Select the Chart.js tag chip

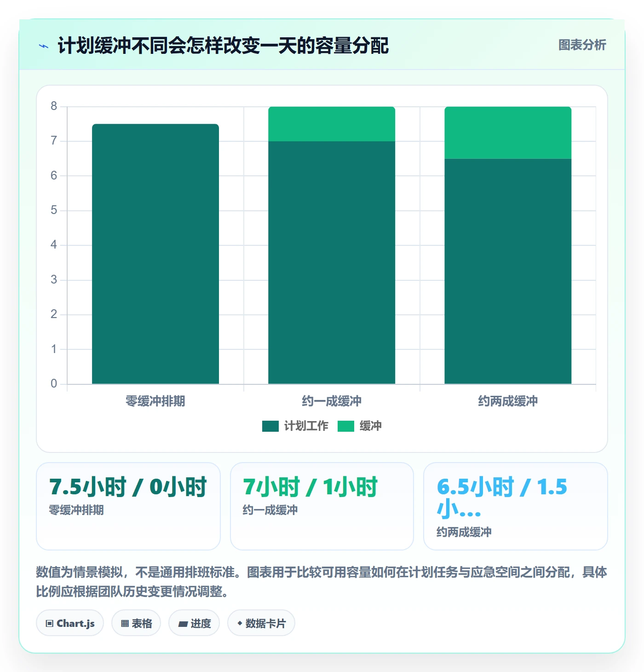70,623
